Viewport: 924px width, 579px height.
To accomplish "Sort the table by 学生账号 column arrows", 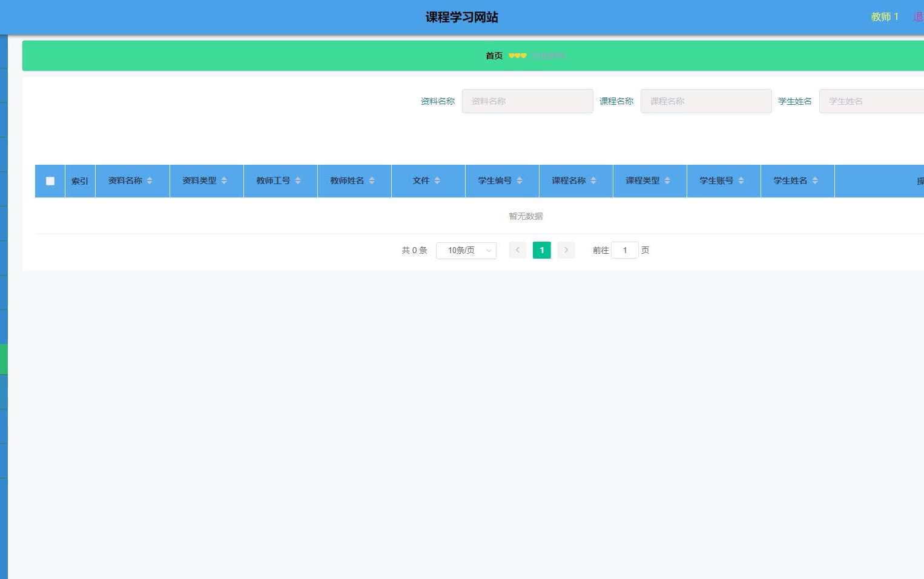I will coord(741,180).
